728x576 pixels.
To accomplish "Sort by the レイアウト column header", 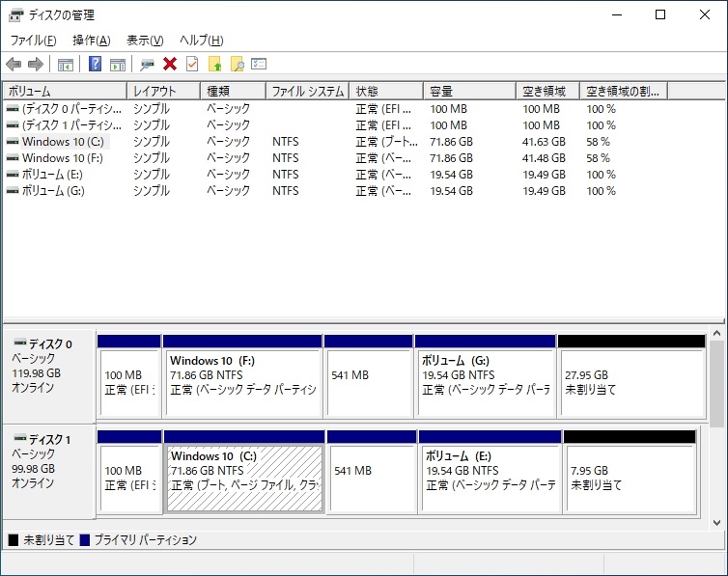I will tap(164, 91).
